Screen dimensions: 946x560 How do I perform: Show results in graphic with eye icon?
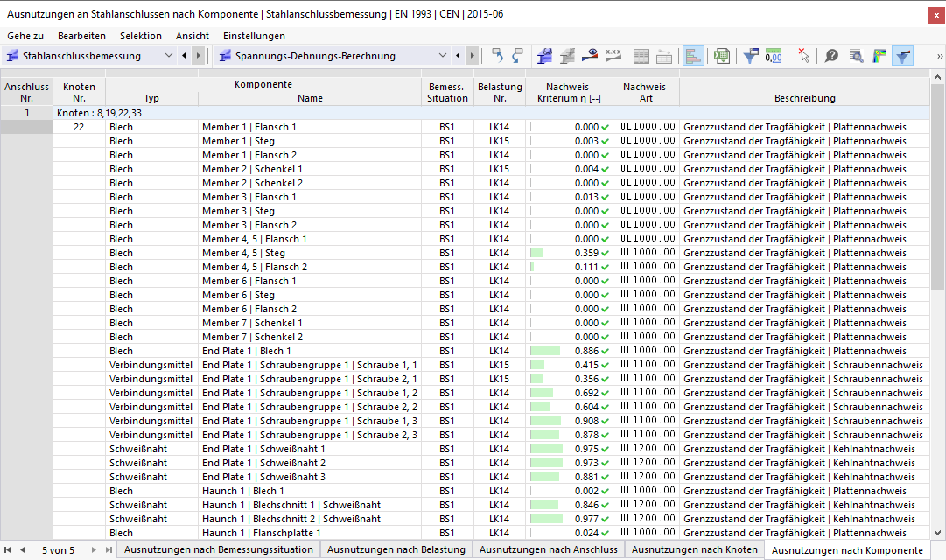click(x=590, y=56)
